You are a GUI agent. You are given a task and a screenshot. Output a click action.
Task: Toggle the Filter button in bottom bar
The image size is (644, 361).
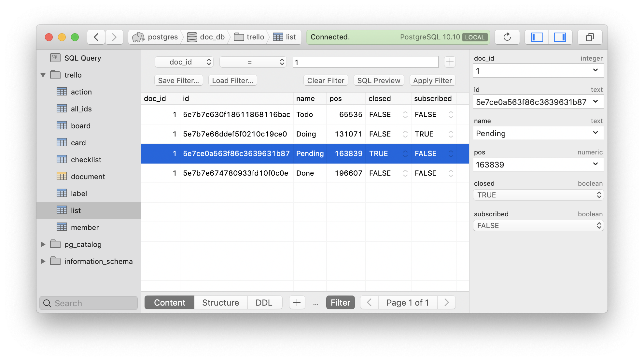click(340, 302)
